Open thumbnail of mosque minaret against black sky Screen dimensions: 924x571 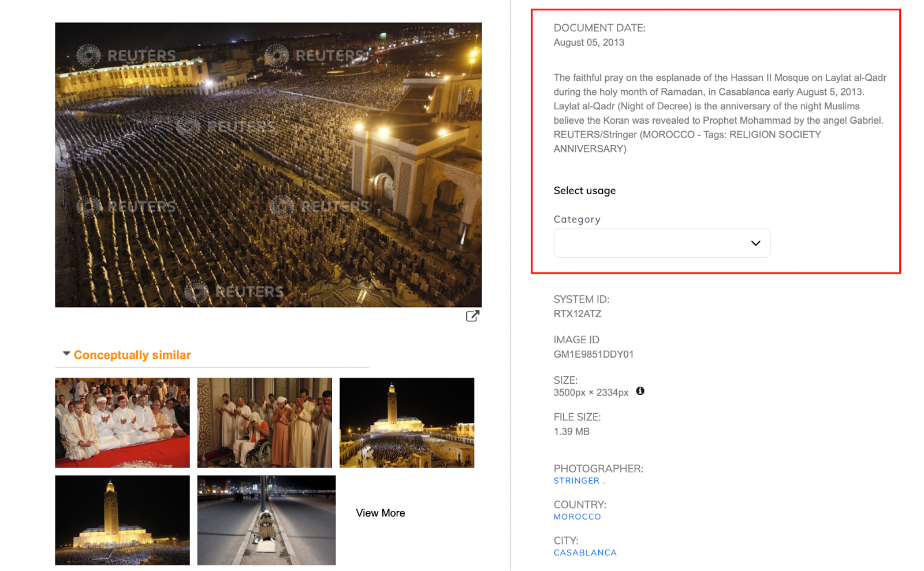point(122,520)
